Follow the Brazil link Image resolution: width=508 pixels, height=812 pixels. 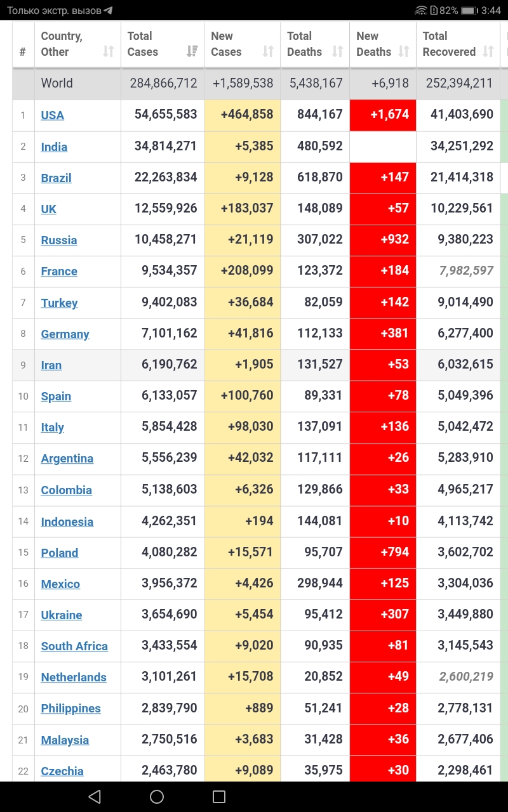pos(56,178)
